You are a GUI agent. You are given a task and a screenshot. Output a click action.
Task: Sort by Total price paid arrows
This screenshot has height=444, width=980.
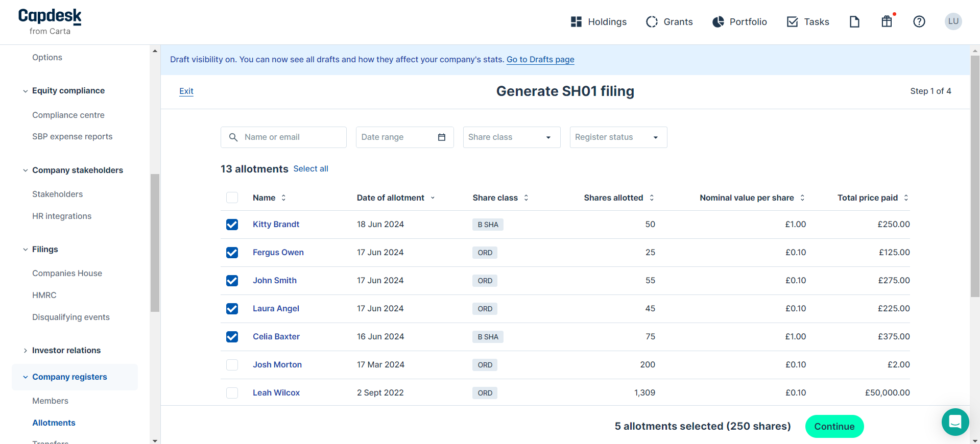click(906, 198)
